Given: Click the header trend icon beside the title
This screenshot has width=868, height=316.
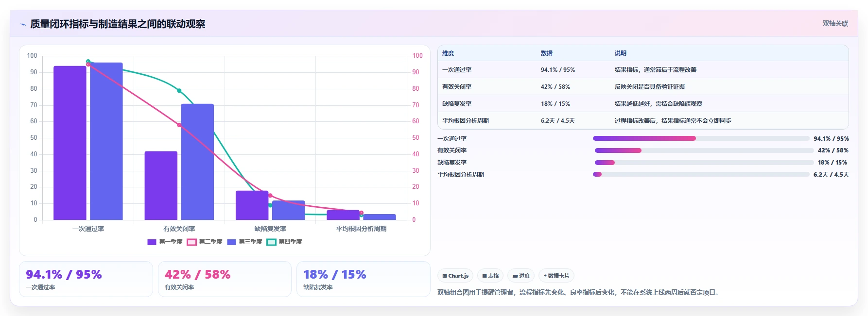Looking at the screenshot, I should coord(23,24).
